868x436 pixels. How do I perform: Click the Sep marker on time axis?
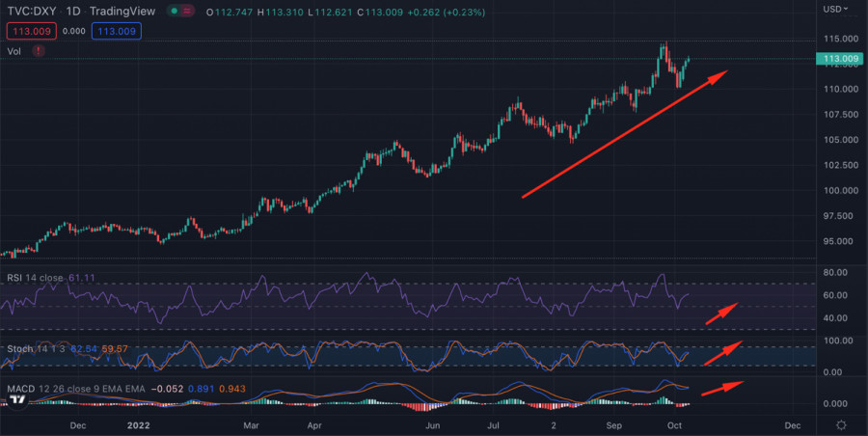(614, 424)
